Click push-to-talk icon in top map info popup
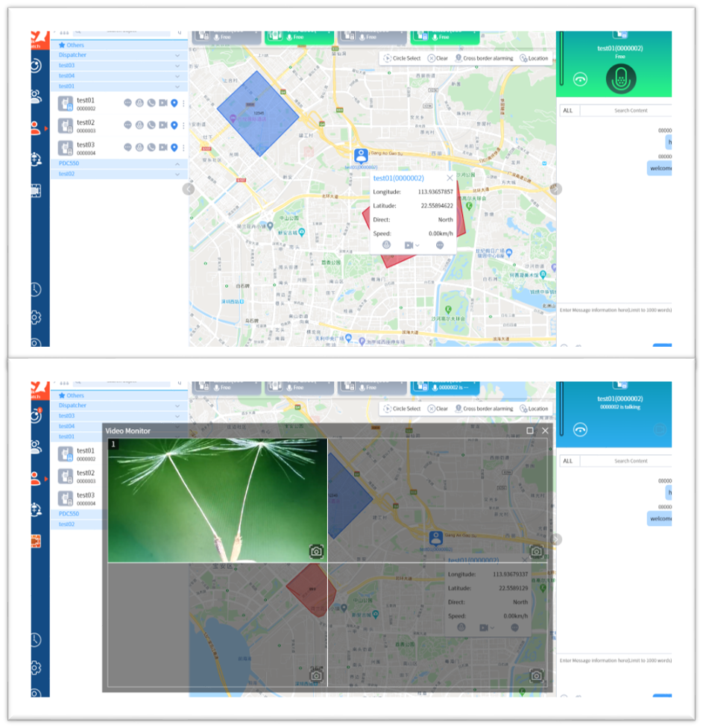This screenshot has width=703, height=728. [386, 245]
